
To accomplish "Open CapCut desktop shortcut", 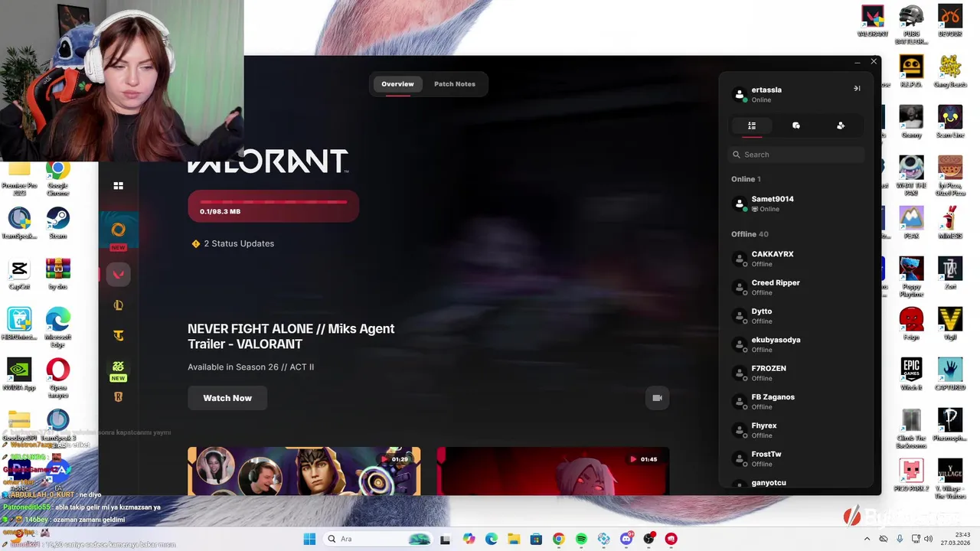I will click(x=19, y=273).
